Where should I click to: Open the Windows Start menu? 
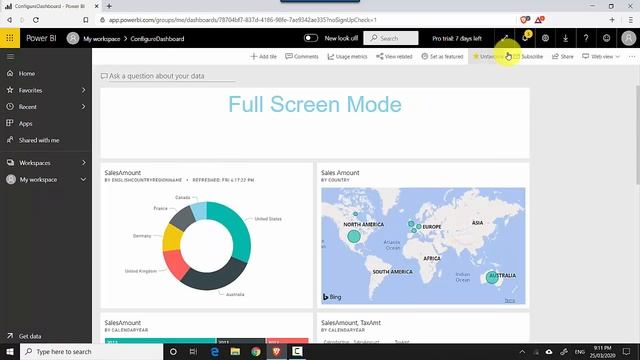pos(10,351)
